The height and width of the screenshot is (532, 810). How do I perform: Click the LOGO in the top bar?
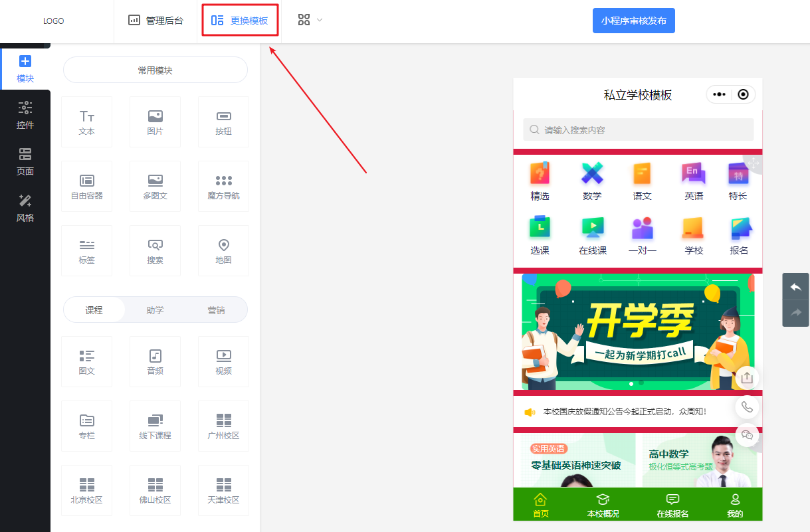[54, 21]
